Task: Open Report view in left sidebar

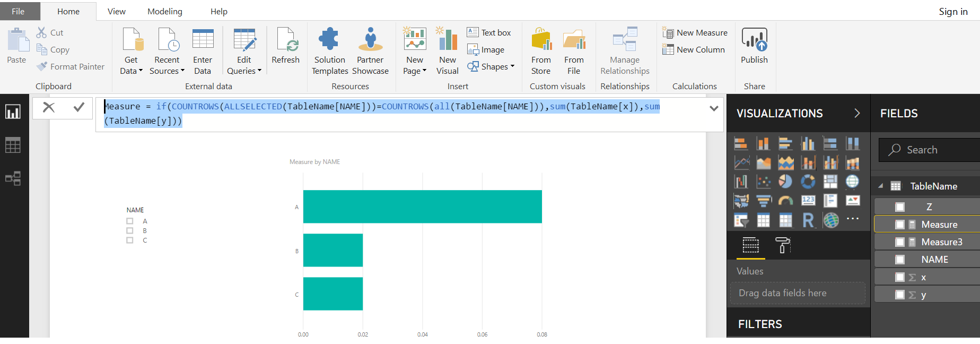Action: [x=13, y=111]
